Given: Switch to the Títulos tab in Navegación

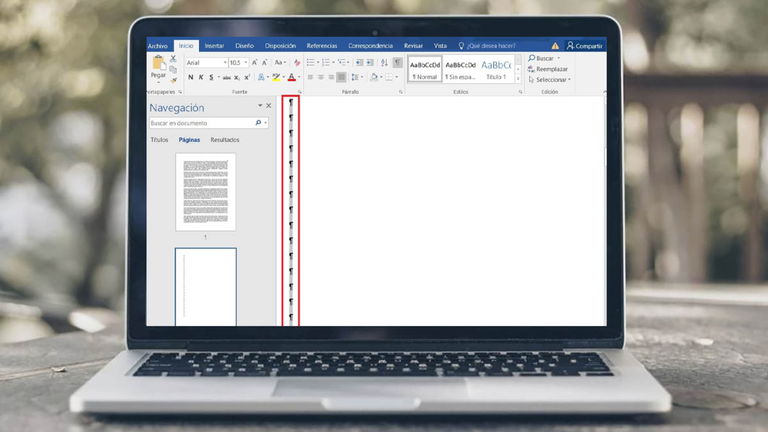Looking at the screenshot, I should (159, 140).
